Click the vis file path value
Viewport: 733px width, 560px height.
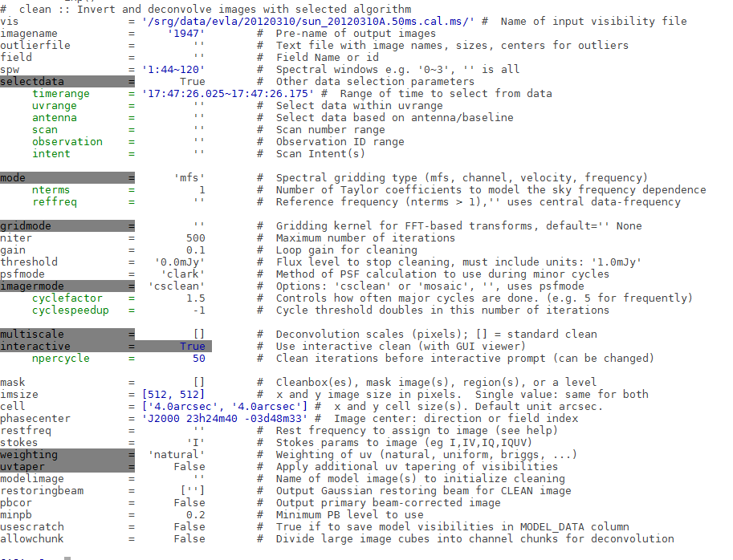click(308, 22)
